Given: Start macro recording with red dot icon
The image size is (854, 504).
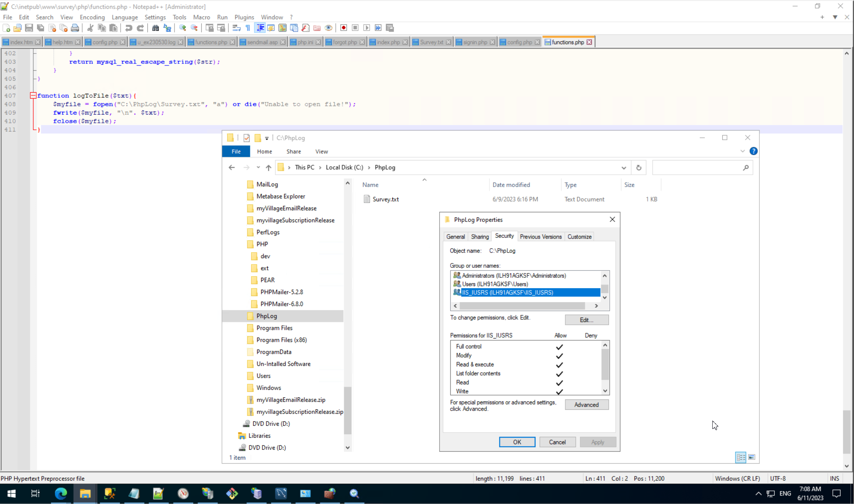Looking at the screenshot, I should tap(343, 28).
